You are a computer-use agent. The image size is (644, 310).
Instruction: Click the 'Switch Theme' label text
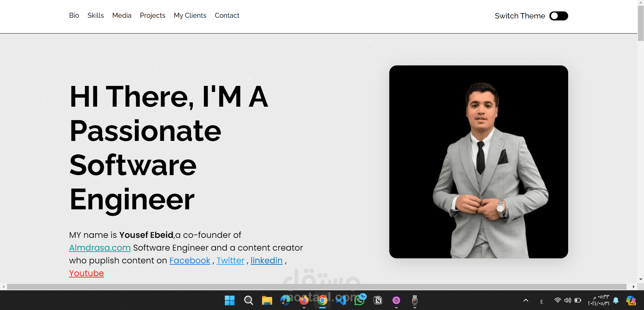pyautogui.click(x=520, y=16)
